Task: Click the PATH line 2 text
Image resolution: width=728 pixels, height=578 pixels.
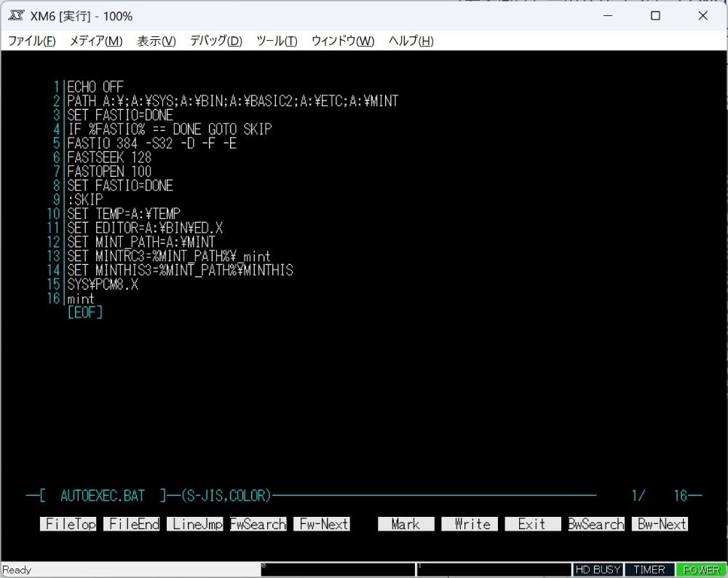Action: [x=233, y=100]
